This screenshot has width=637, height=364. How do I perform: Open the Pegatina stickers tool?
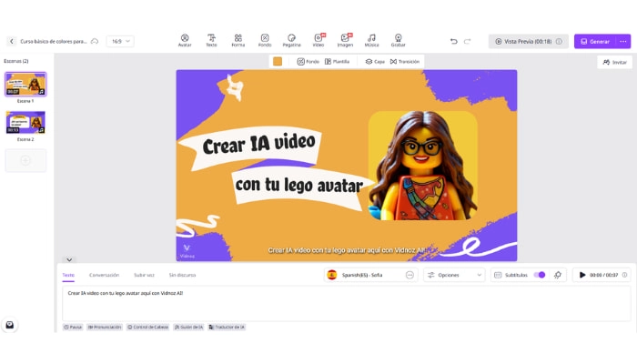click(x=291, y=40)
